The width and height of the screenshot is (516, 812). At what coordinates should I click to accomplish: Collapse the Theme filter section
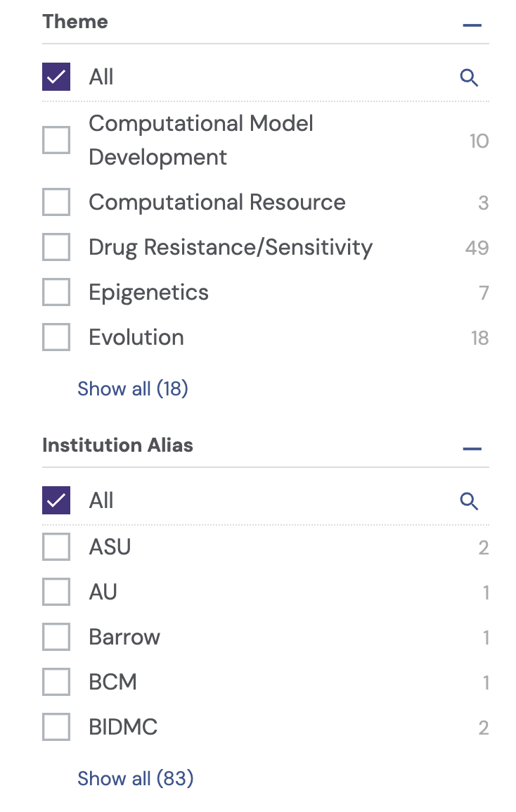pos(472,25)
